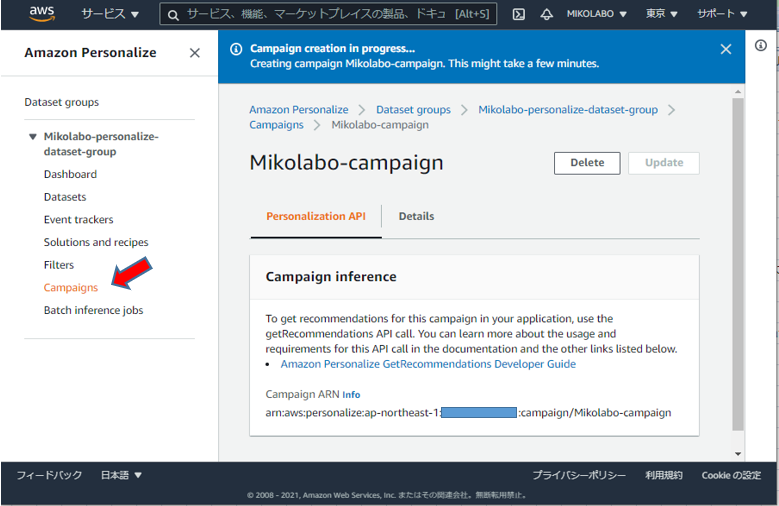Image resolution: width=779 pixels, height=506 pixels.
Task: Click the AWS search field
Action: 328,14
